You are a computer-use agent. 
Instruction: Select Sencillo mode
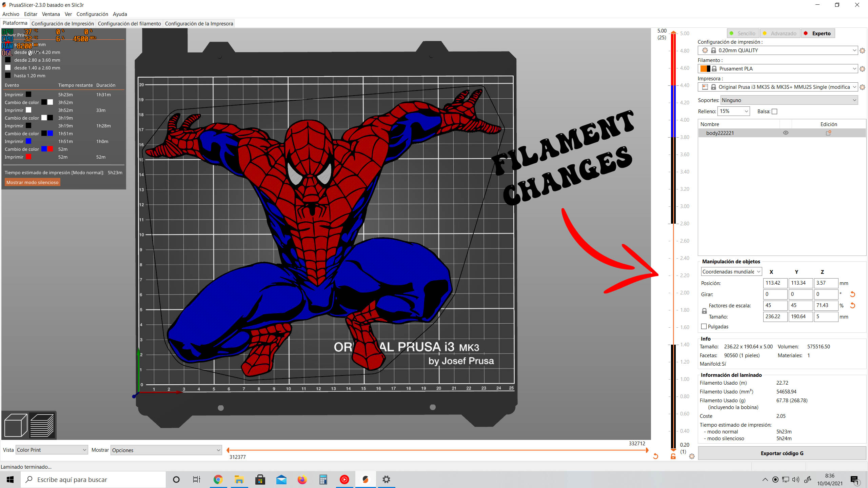coord(743,33)
